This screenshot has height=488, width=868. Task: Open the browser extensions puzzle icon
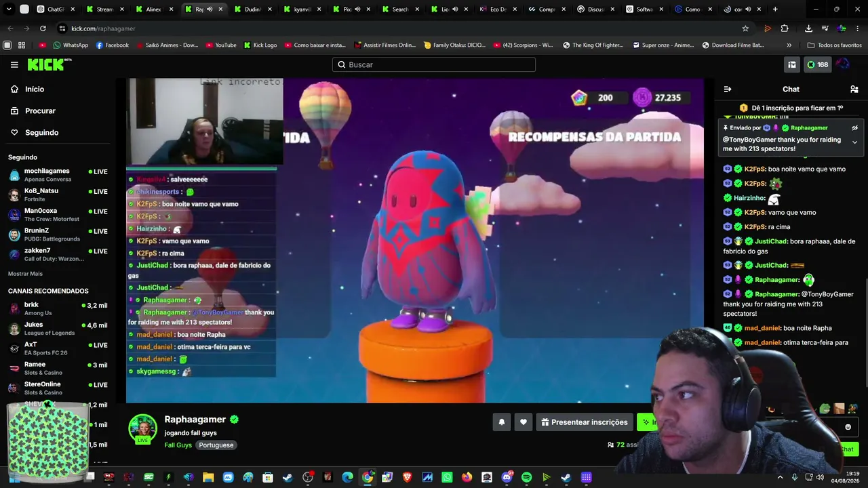(x=785, y=28)
